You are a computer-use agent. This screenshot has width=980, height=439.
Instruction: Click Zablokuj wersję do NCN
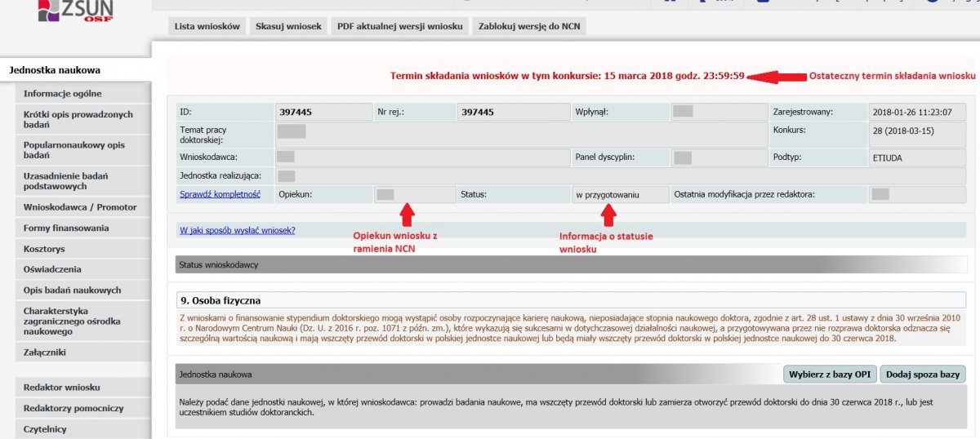pyautogui.click(x=529, y=26)
